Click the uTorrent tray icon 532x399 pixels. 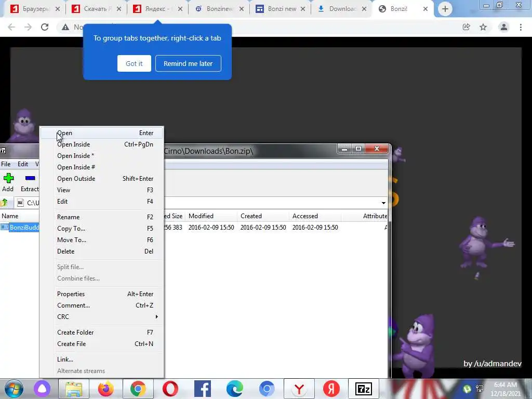point(467,389)
